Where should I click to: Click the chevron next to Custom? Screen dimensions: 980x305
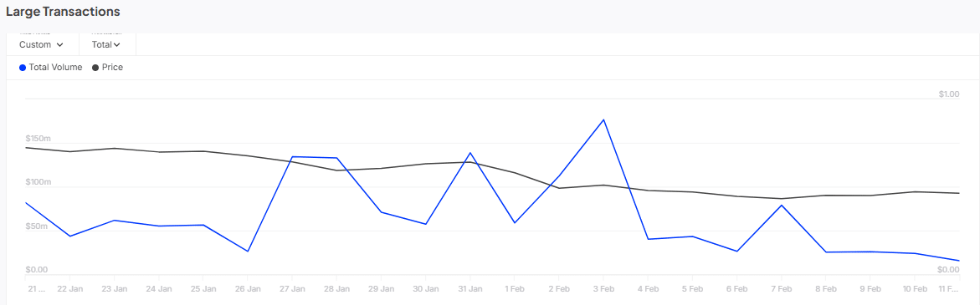(60, 45)
